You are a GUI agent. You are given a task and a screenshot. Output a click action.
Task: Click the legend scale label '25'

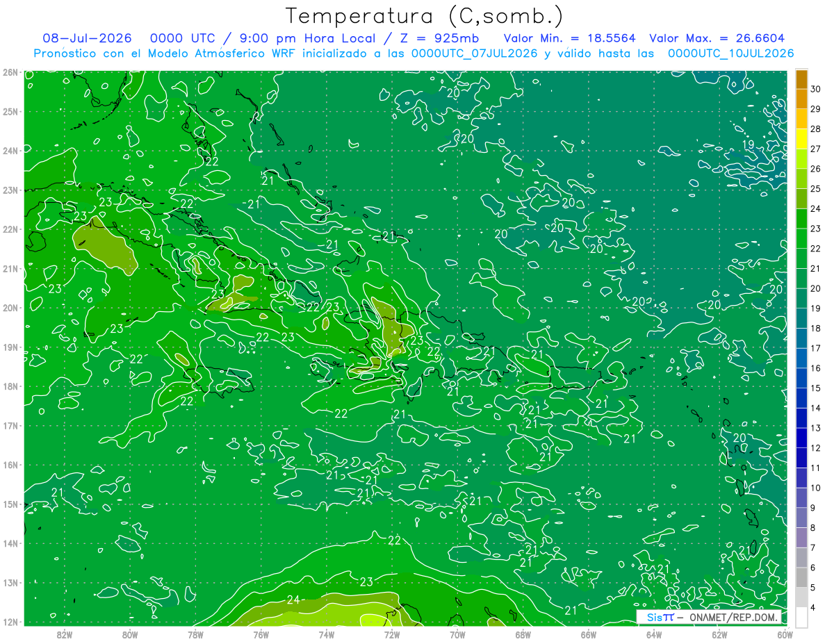(x=815, y=189)
